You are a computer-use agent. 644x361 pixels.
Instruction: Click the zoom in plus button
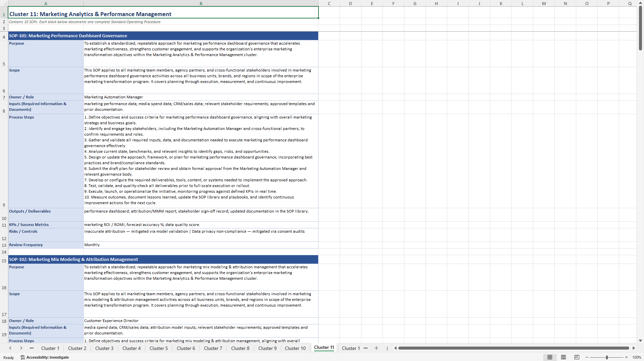pyautogui.click(x=626, y=357)
